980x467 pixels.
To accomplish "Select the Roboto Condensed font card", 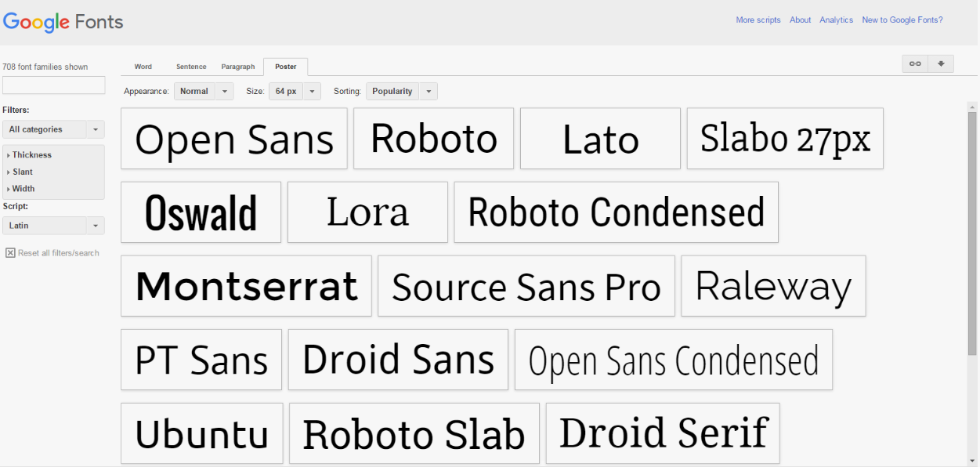I will point(617,212).
